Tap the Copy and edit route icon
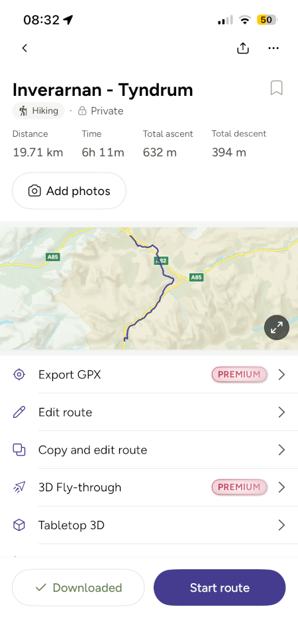Image resolution: width=298 pixels, height=644 pixels. pos(19,450)
